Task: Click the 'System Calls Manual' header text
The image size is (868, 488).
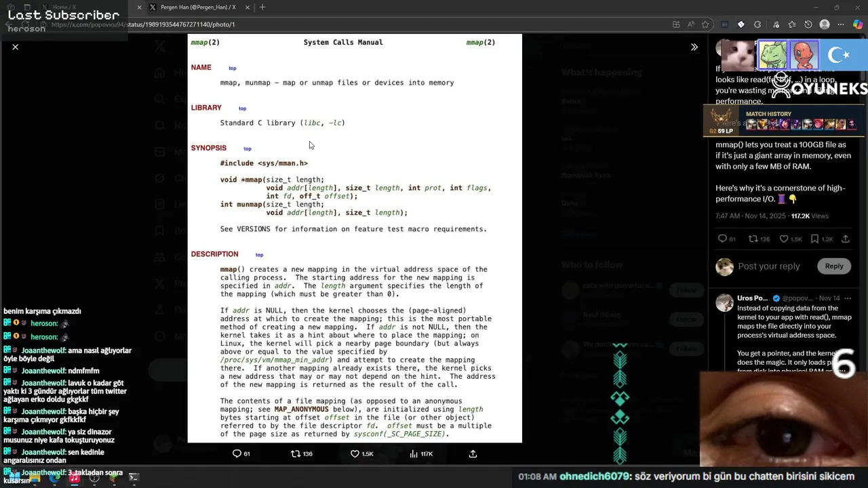Action: [x=343, y=42]
